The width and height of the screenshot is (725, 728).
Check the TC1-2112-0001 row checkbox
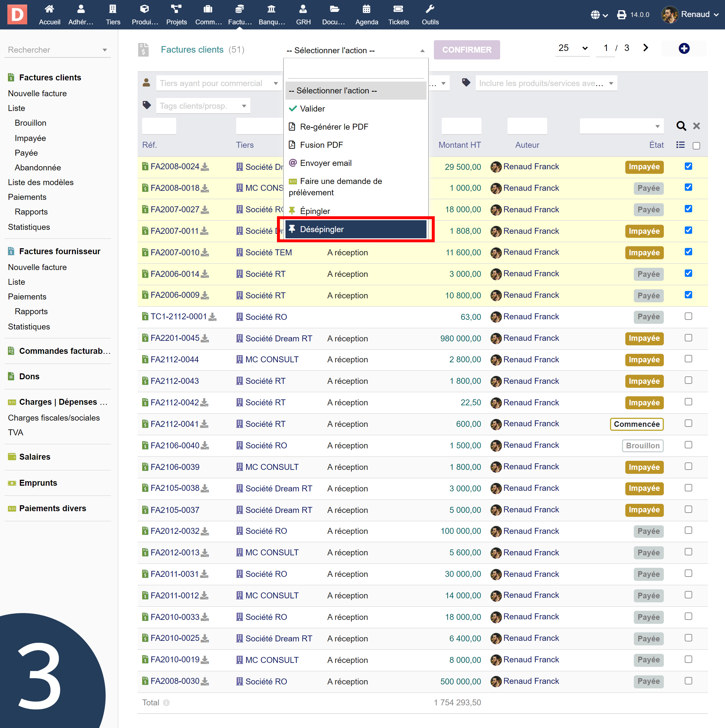click(x=688, y=316)
